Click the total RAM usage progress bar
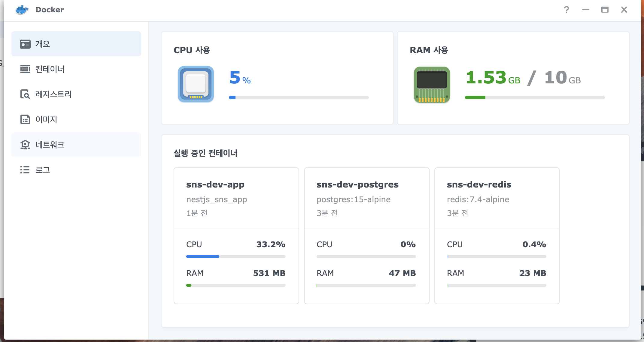Image resolution: width=644 pixels, height=342 pixels. (535, 97)
